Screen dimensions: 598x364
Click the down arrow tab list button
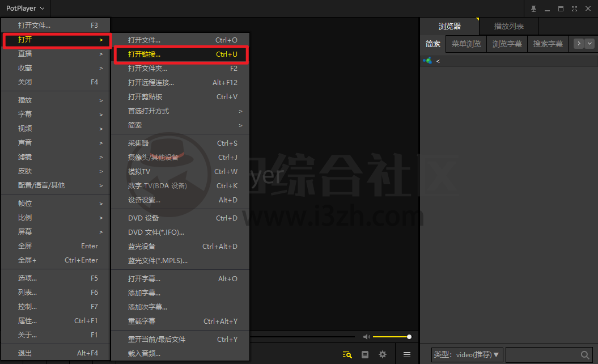point(589,44)
